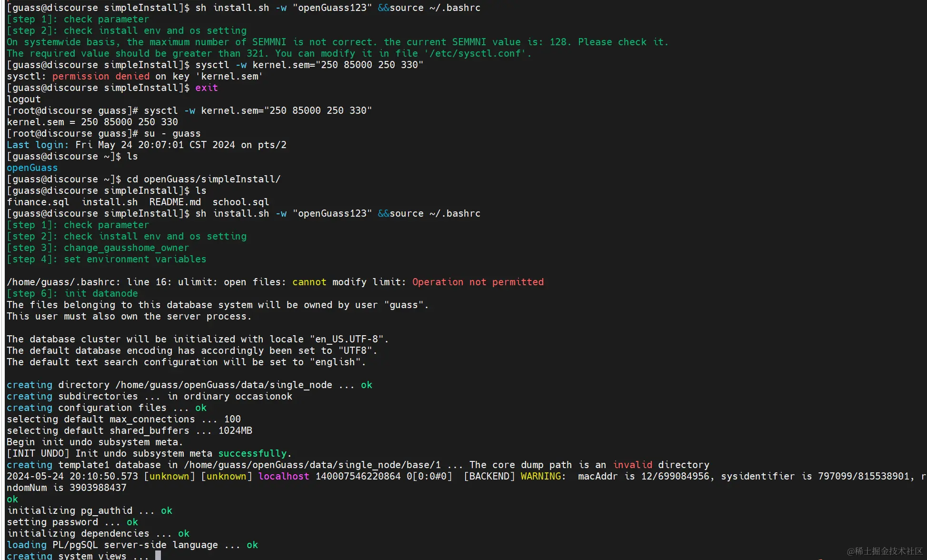Click the yellow 'cannot' word

[x=309, y=282]
